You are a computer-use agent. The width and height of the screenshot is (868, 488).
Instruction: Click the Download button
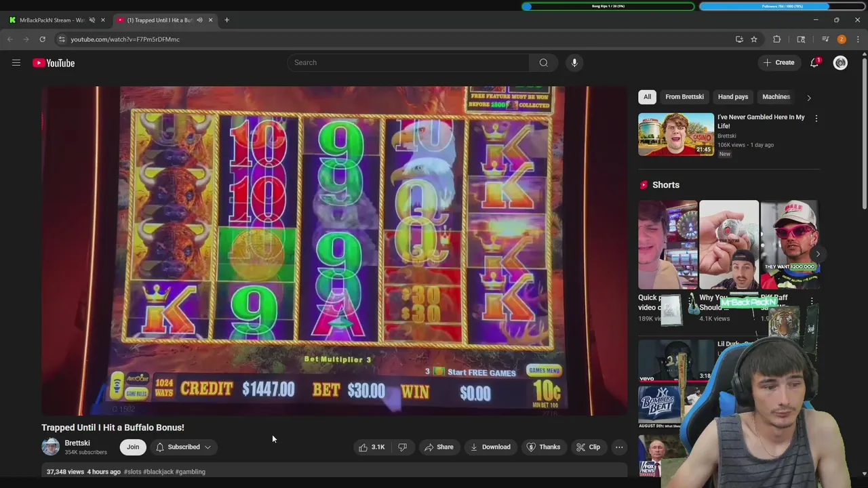tap(490, 447)
